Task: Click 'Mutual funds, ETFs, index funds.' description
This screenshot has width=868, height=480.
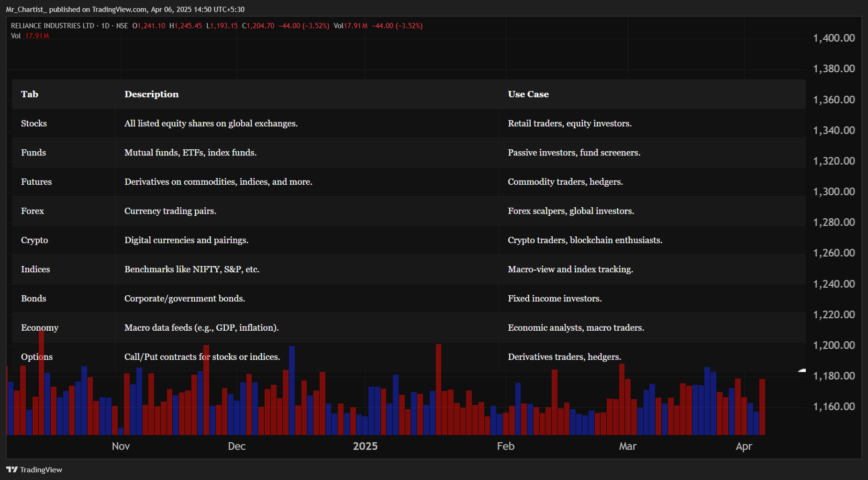Action: [x=190, y=153]
